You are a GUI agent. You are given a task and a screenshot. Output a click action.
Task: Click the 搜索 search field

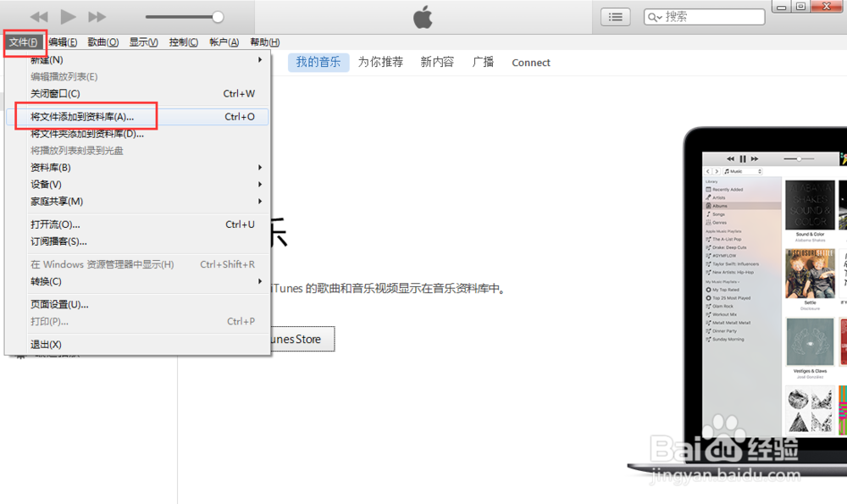pyautogui.click(x=705, y=17)
